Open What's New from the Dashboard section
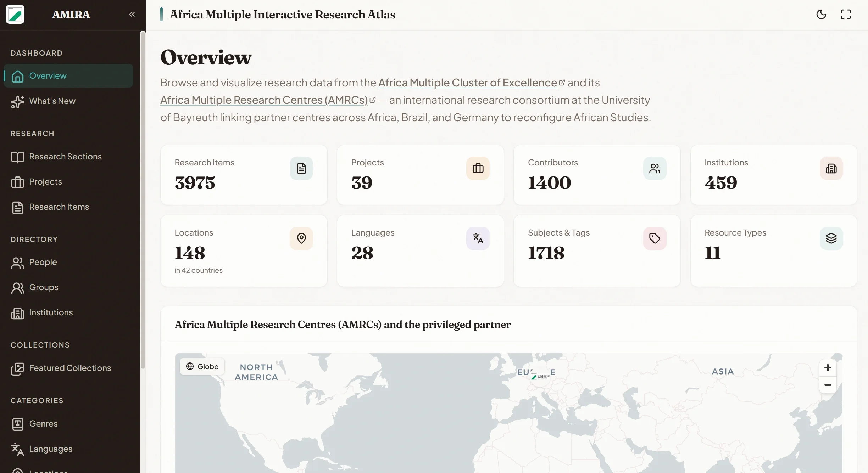This screenshot has height=473, width=868. (x=52, y=101)
